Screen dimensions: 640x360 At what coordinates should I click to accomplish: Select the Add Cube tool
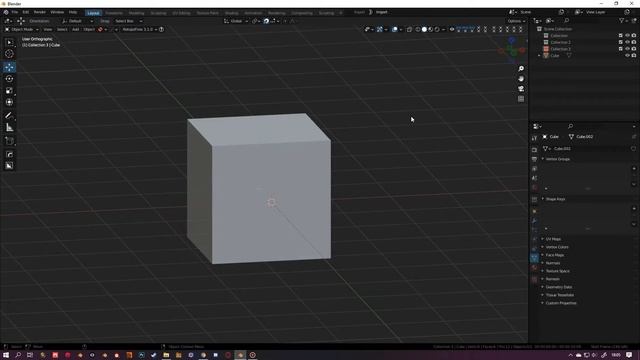coord(9,141)
